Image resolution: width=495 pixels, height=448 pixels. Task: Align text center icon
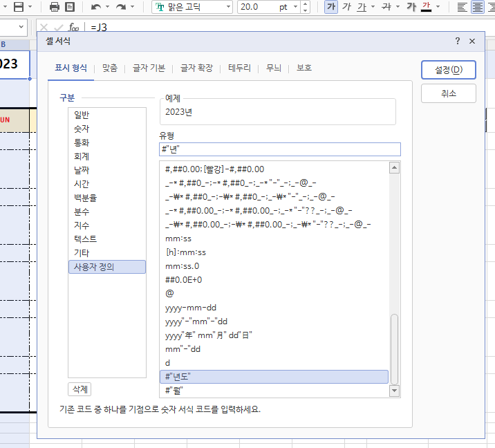pyautogui.click(x=477, y=7)
